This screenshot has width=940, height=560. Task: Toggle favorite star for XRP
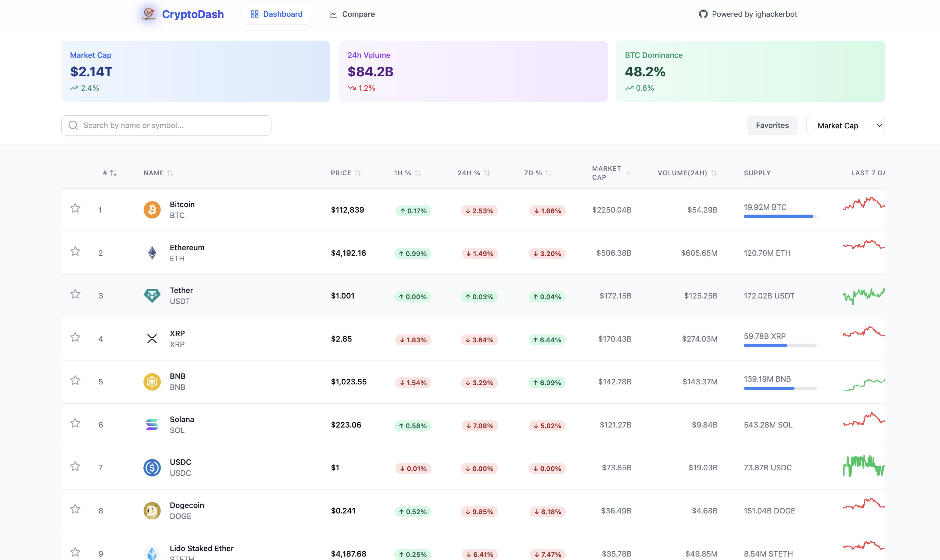75,337
